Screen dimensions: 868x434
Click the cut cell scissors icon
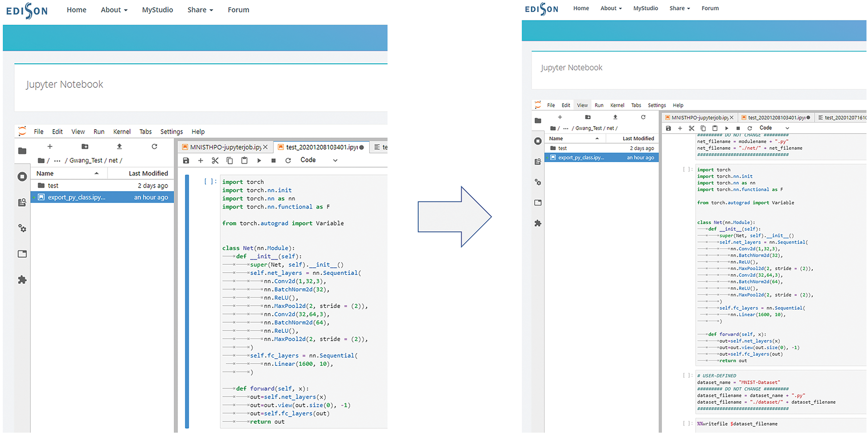[x=215, y=160]
